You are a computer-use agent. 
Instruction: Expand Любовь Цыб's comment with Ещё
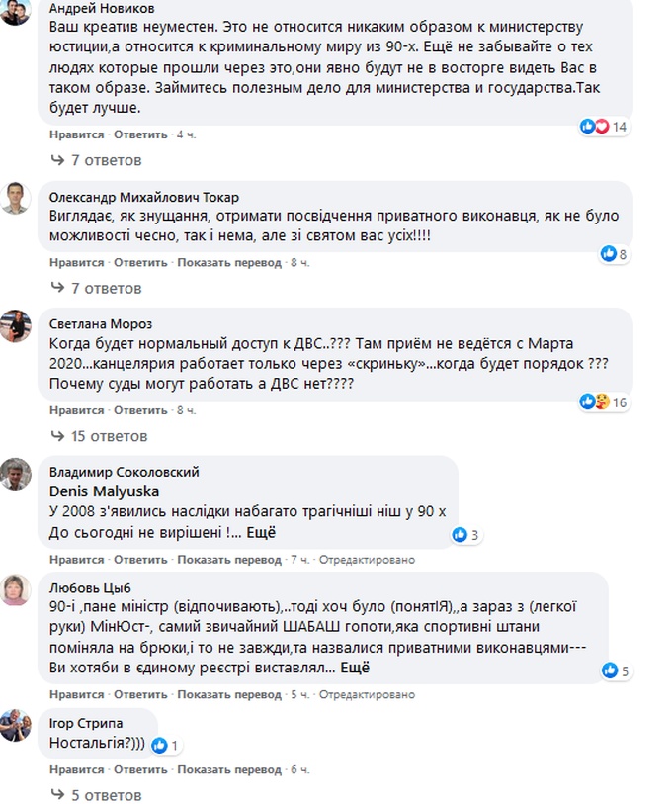355,668
